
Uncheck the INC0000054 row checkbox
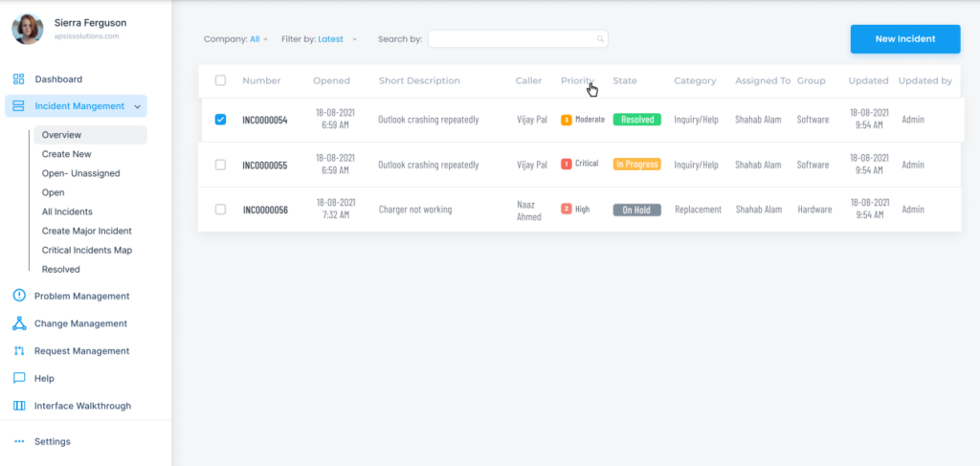221,120
